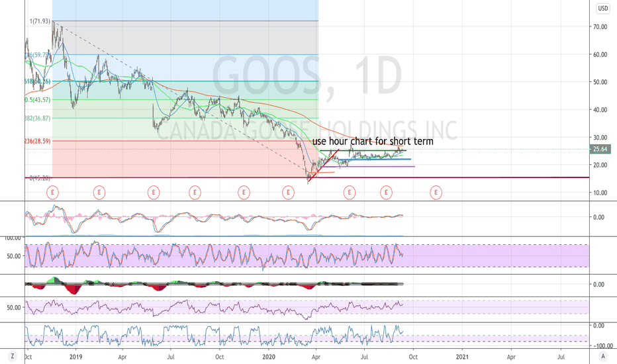
Task: Click the Fibonacci level label 1(71.93)
Action: 40,21
